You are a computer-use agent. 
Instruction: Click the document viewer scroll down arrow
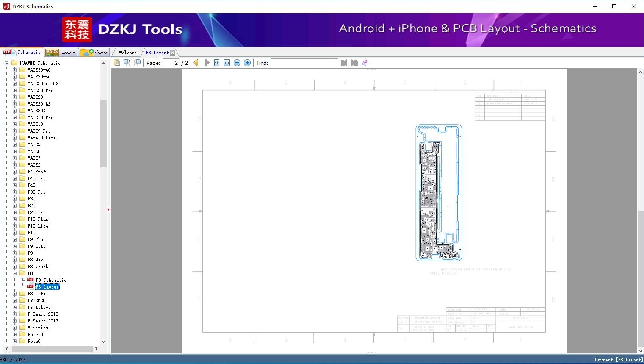pyautogui.click(x=640, y=350)
